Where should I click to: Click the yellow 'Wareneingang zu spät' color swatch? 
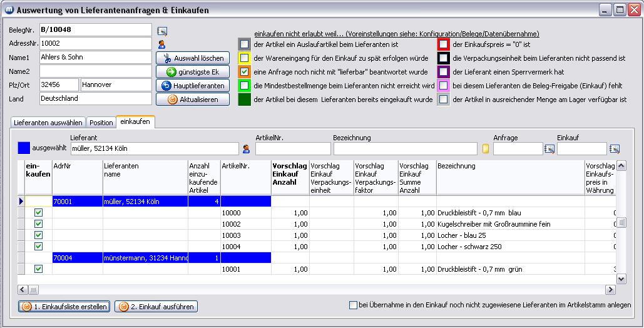[245, 58]
